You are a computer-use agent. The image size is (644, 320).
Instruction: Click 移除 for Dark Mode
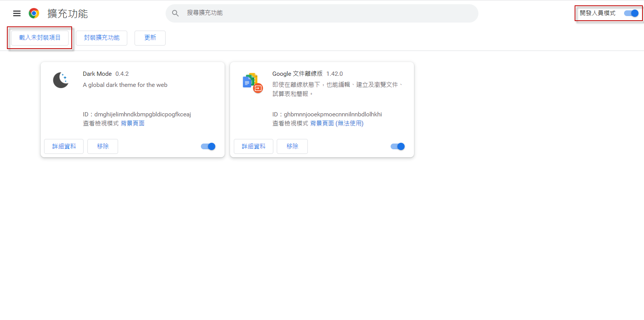pyautogui.click(x=103, y=146)
